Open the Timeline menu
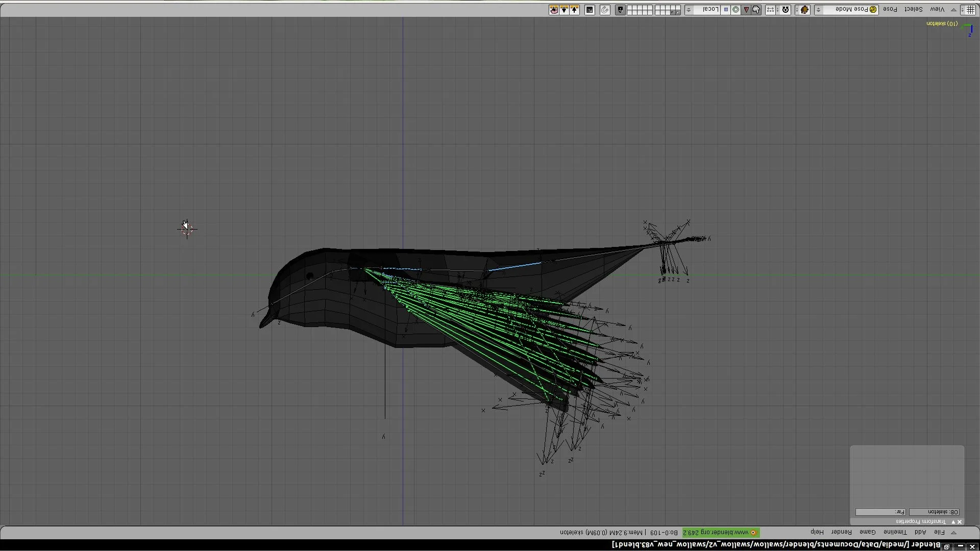The height and width of the screenshot is (551, 980). point(895,532)
